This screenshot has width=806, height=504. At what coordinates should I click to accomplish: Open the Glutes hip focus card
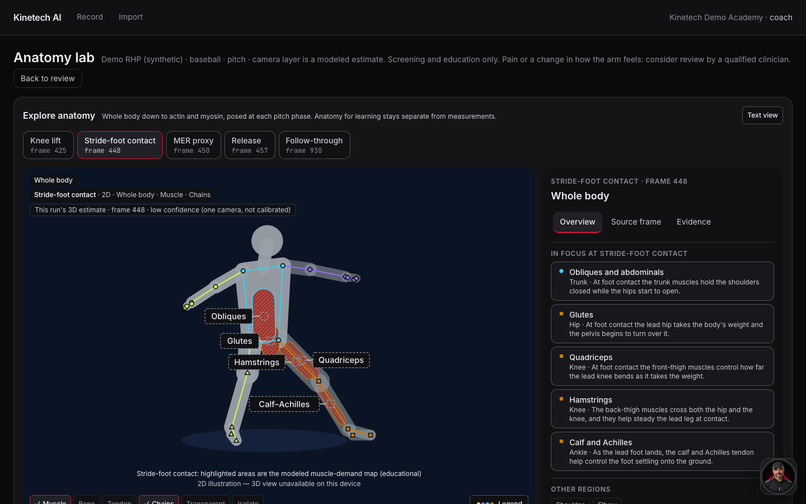662,324
